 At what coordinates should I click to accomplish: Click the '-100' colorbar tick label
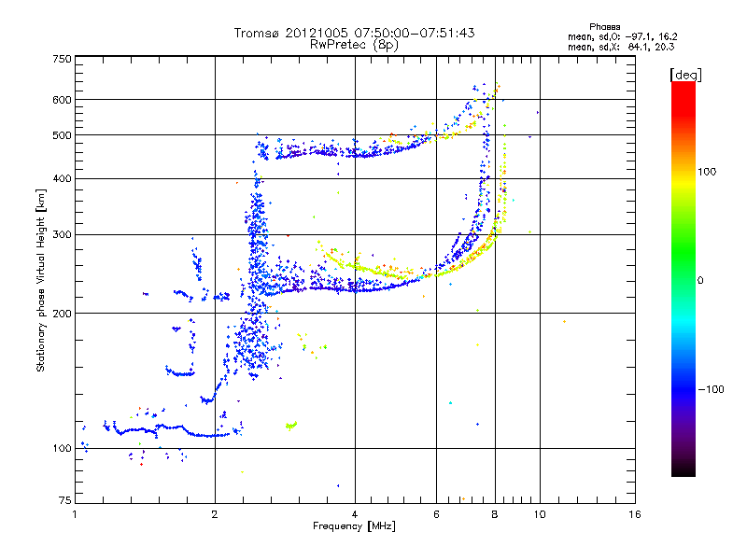tap(711, 389)
